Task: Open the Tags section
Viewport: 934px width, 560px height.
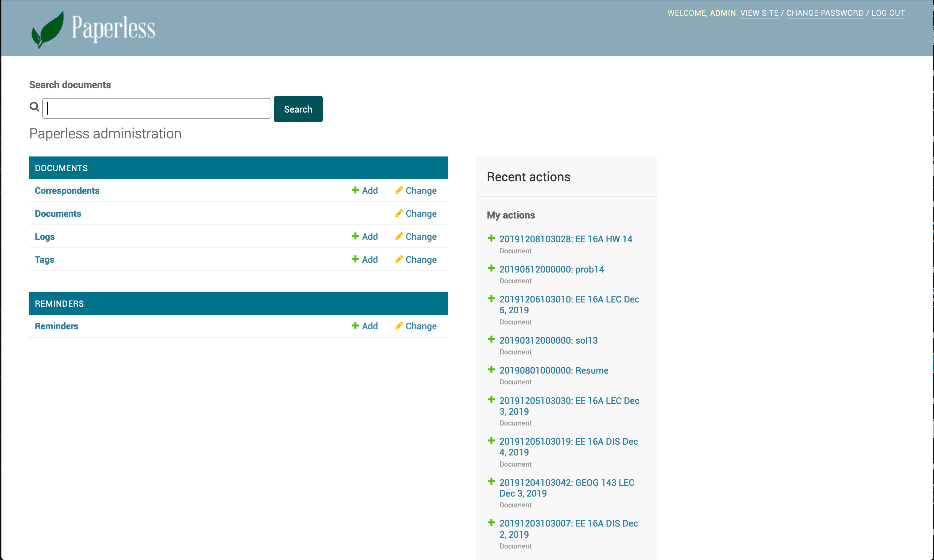Action: (44, 260)
